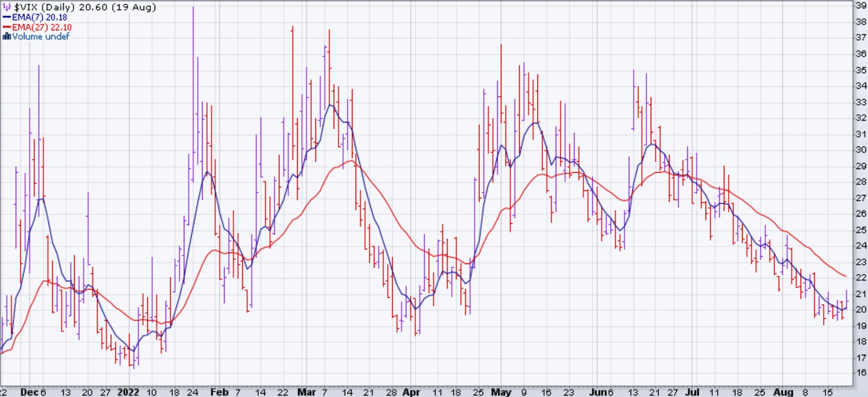Select the Aug month label on the date axis

pyautogui.click(x=783, y=392)
